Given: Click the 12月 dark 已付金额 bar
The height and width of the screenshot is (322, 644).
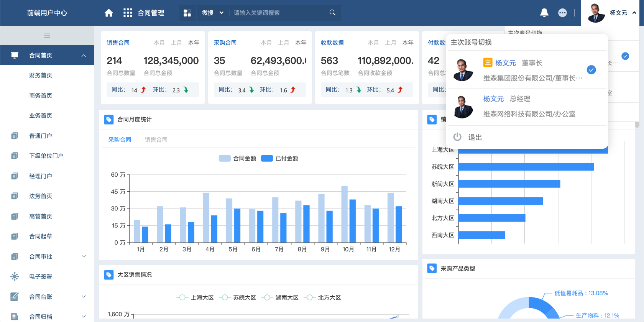Looking at the screenshot, I should [x=399, y=225].
